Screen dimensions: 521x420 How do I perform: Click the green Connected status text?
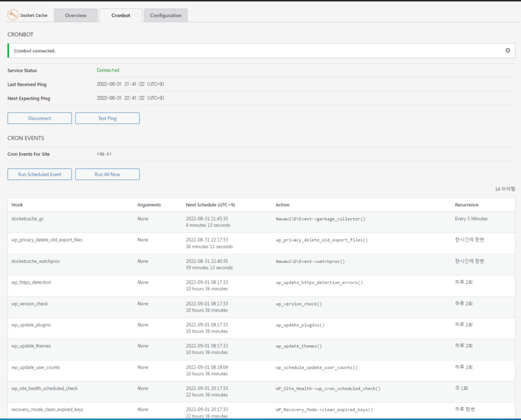[108, 70]
